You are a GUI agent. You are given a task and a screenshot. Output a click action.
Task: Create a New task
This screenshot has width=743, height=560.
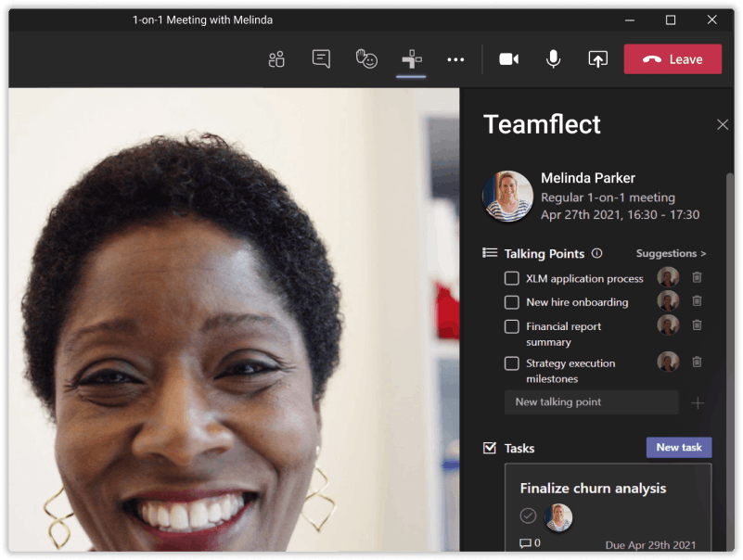678,447
